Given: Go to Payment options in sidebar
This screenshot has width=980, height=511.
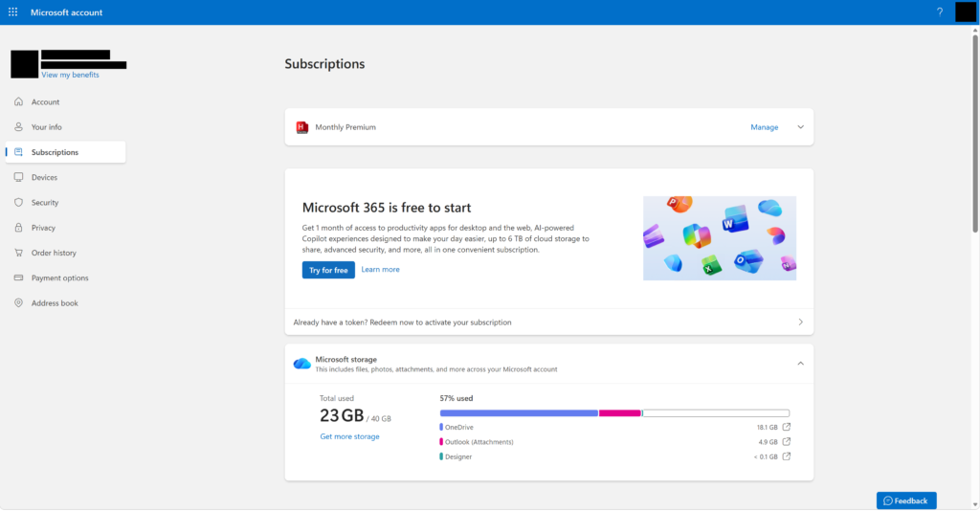Looking at the screenshot, I should click(66, 278).
